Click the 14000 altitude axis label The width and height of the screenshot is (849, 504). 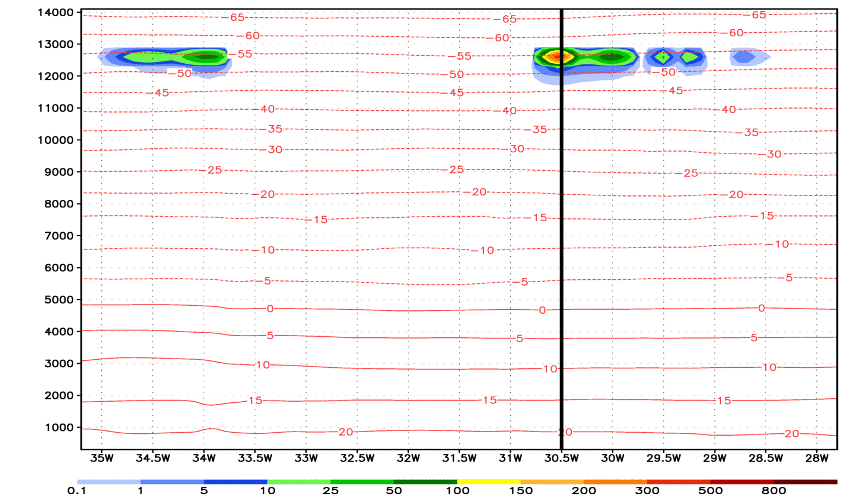point(55,13)
